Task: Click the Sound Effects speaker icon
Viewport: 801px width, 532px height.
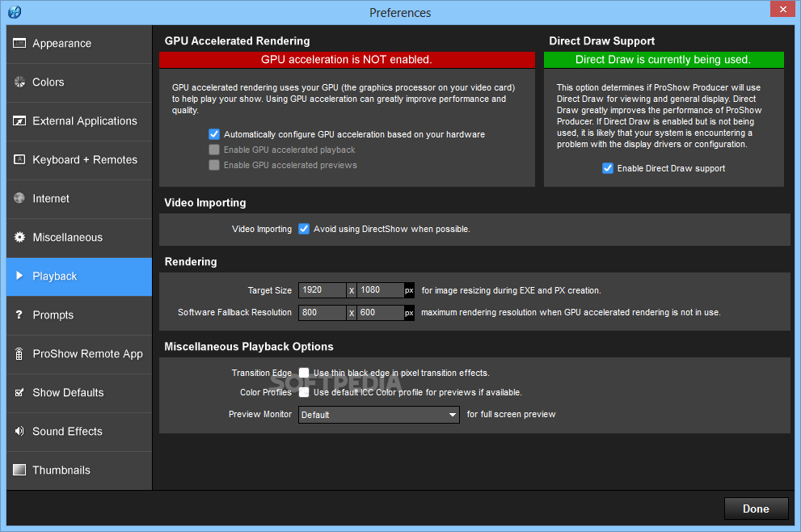Action: point(19,431)
